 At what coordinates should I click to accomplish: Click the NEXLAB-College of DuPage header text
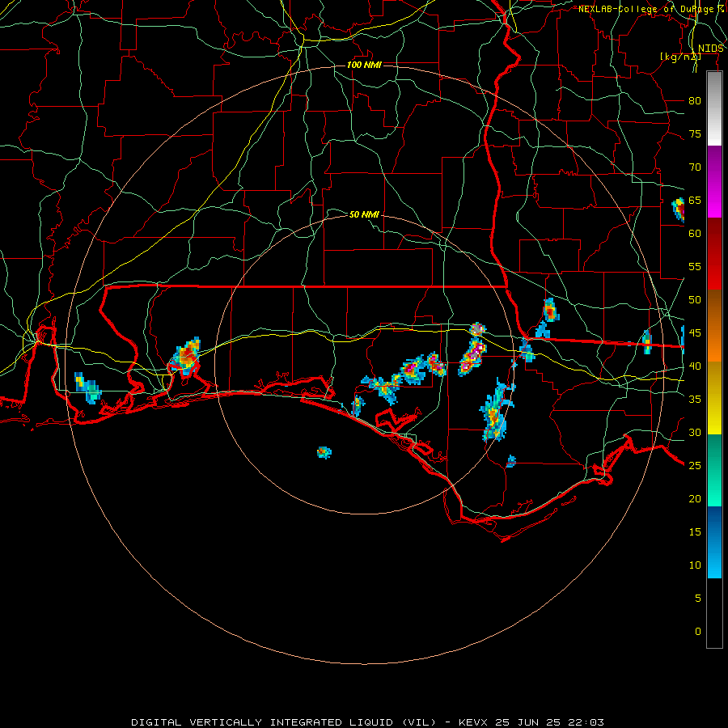tap(651, 9)
